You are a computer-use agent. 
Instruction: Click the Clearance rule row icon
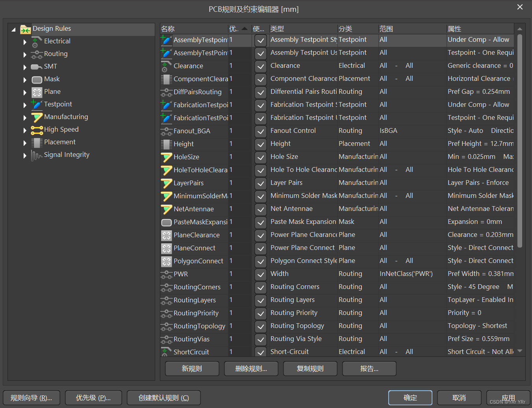[x=166, y=66]
